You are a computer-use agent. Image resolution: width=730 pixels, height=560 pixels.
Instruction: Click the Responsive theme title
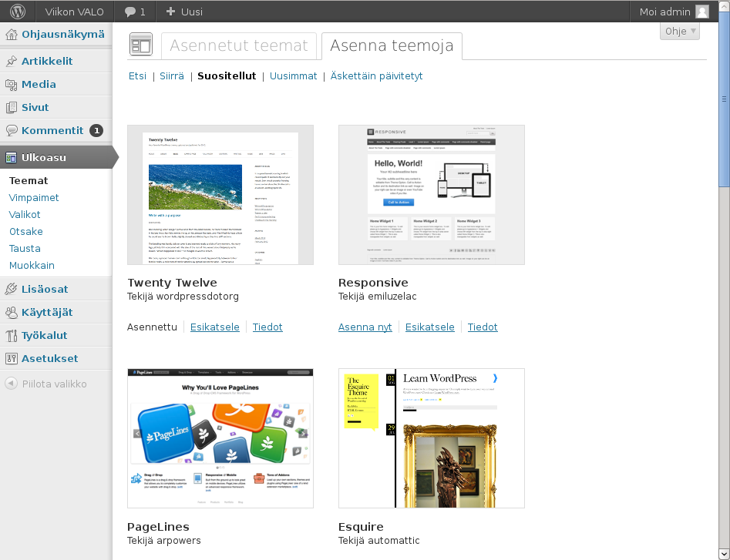tap(373, 283)
